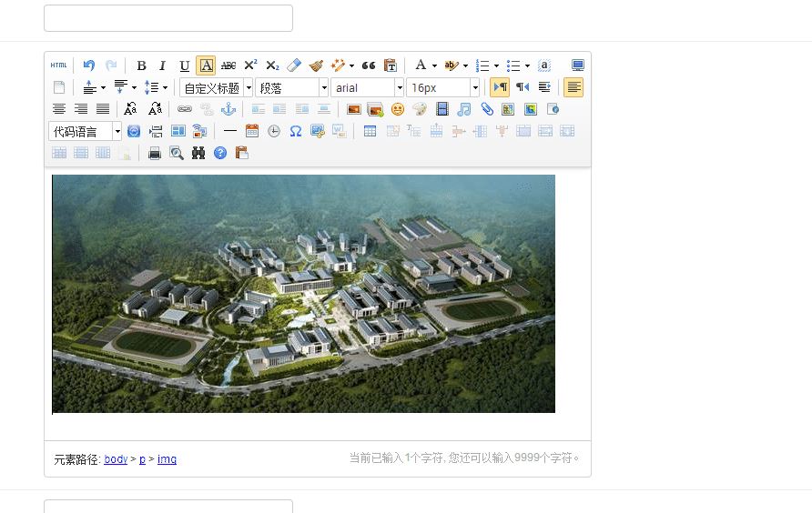
Task: Click the img element path link
Action: [x=167, y=459]
